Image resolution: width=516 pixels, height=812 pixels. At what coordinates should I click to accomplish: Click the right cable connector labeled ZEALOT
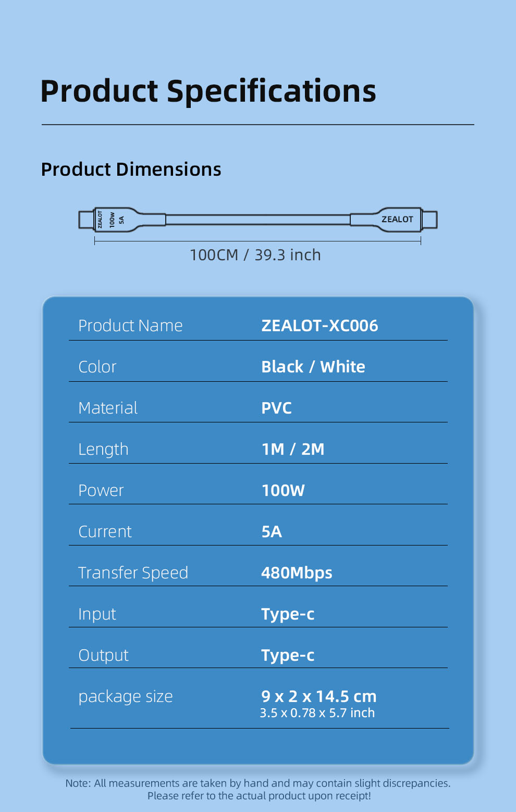click(397, 220)
